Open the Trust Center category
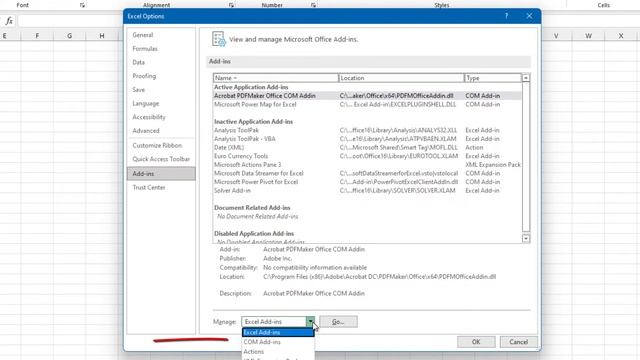640x360 pixels. pyautogui.click(x=161, y=187)
